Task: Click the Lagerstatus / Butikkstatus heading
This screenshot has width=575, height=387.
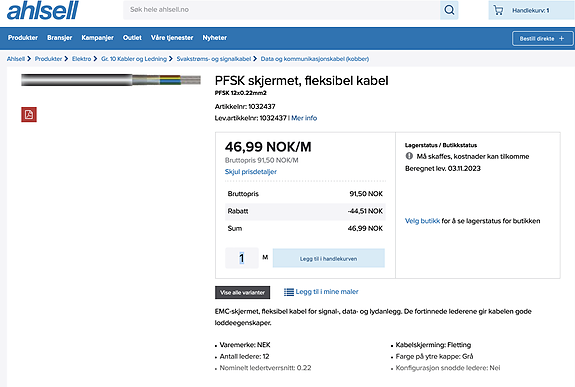Action: point(441,145)
